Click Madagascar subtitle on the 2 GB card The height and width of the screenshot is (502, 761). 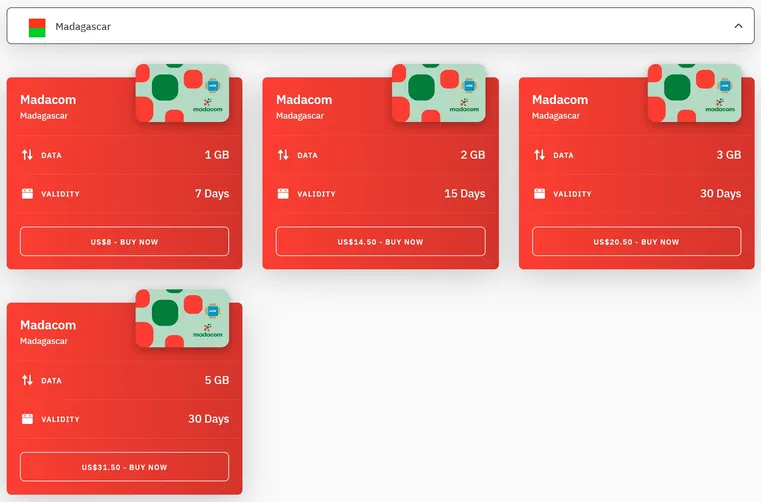300,116
